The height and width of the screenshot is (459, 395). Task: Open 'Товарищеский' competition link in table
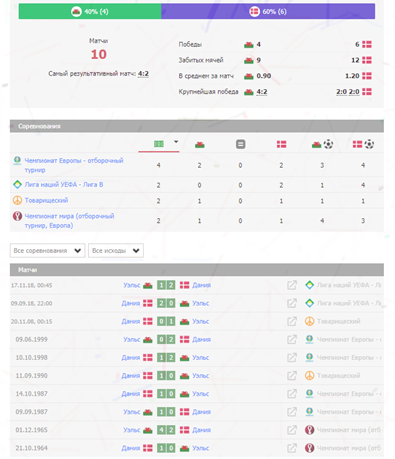46,200
